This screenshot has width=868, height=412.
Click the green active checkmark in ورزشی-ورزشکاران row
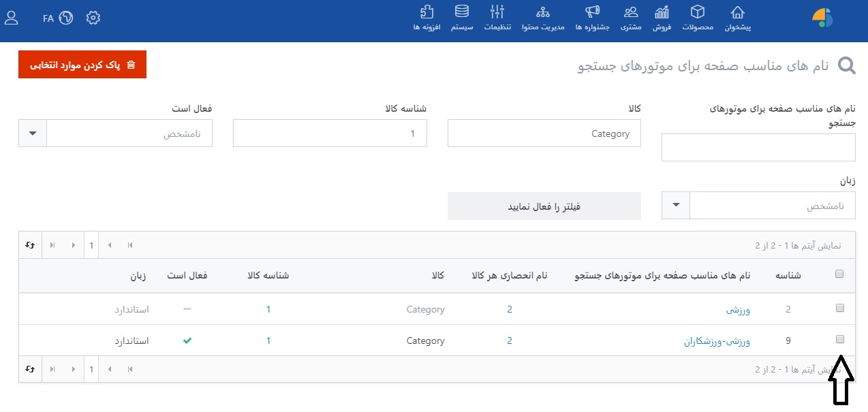[187, 340]
